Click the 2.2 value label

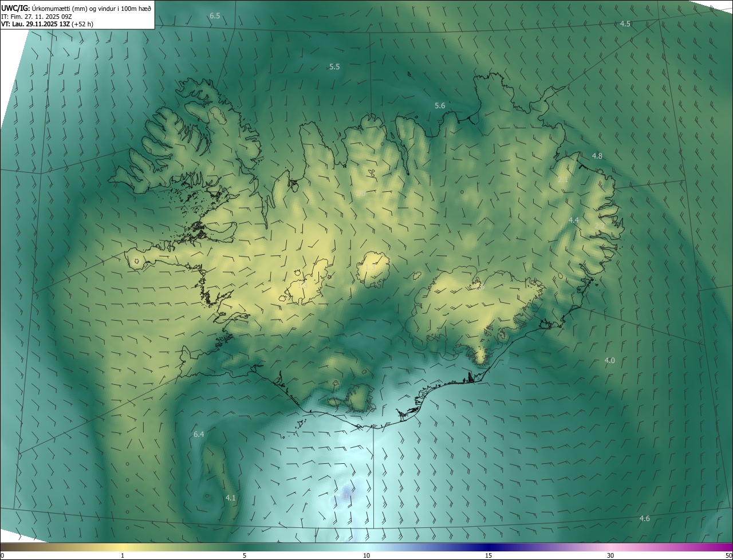pyautogui.click(x=600, y=226)
